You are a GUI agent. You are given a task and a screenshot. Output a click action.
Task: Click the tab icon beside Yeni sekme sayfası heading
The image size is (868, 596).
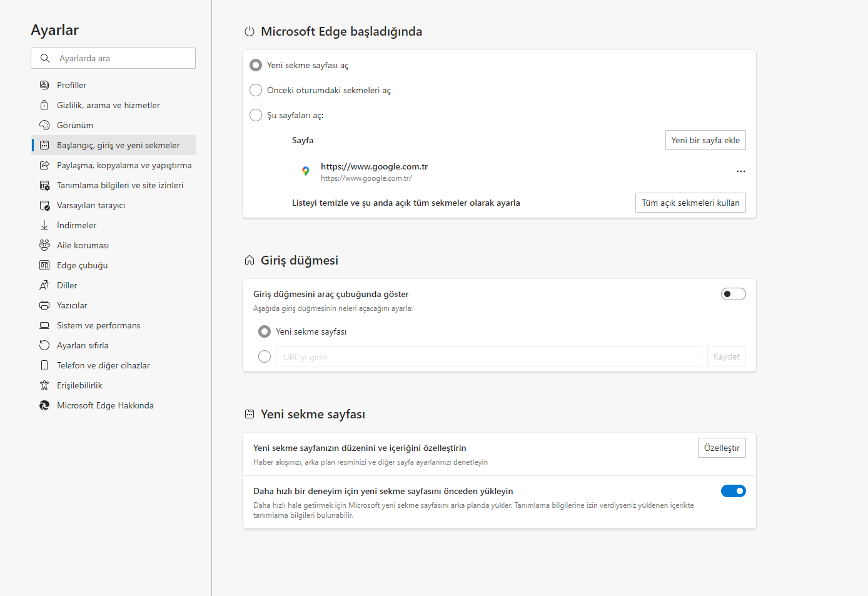[250, 414]
